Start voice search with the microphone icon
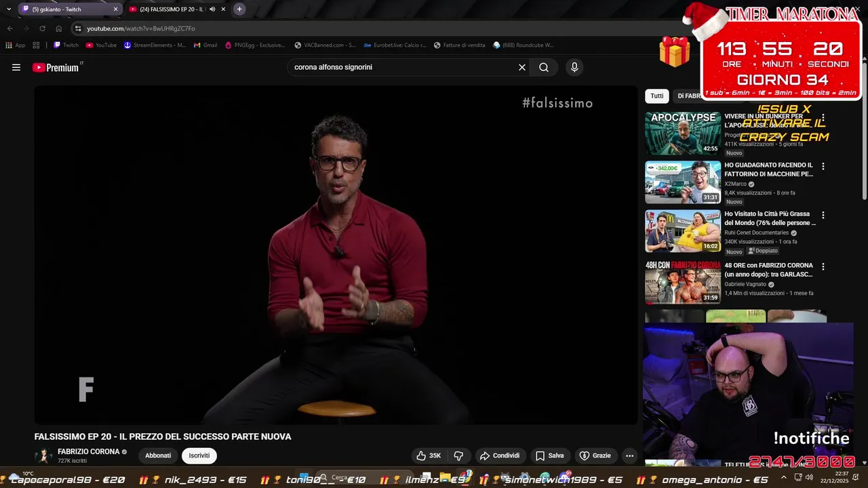868x488 pixels. pos(574,67)
